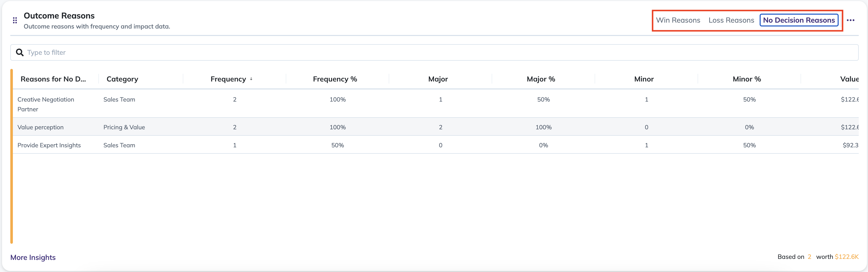Open the three-dot more options menu
868x272 pixels.
[x=850, y=20]
